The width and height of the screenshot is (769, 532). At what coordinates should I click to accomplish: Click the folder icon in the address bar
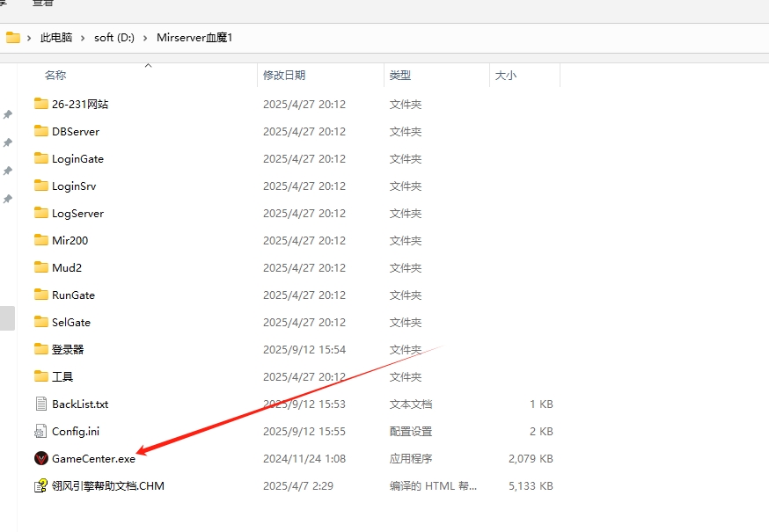point(13,38)
